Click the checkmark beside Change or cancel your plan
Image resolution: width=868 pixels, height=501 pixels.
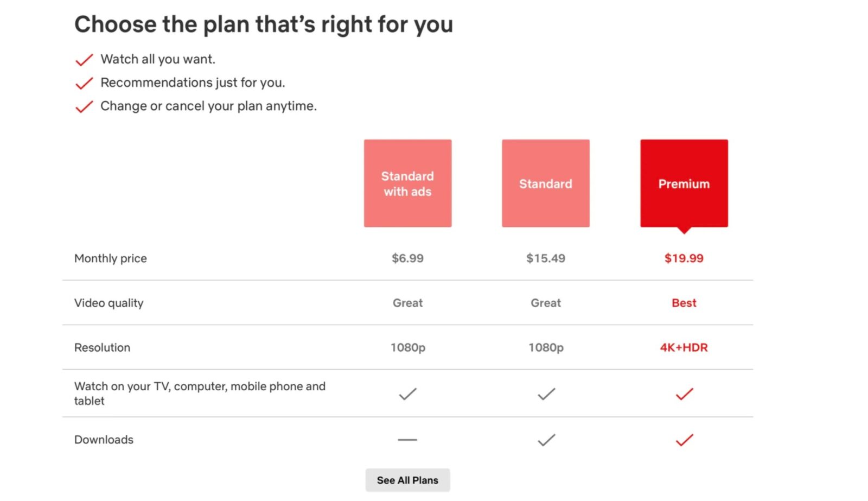(x=84, y=106)
